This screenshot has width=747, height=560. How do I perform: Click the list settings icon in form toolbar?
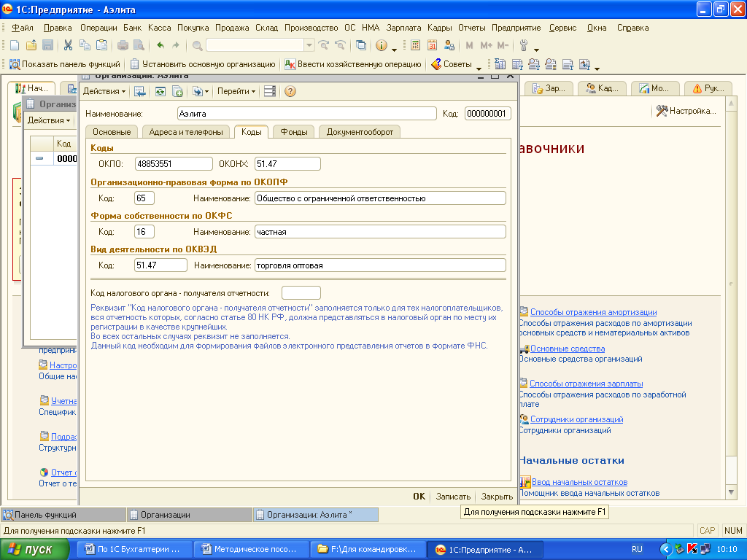[x=270, y=91]
